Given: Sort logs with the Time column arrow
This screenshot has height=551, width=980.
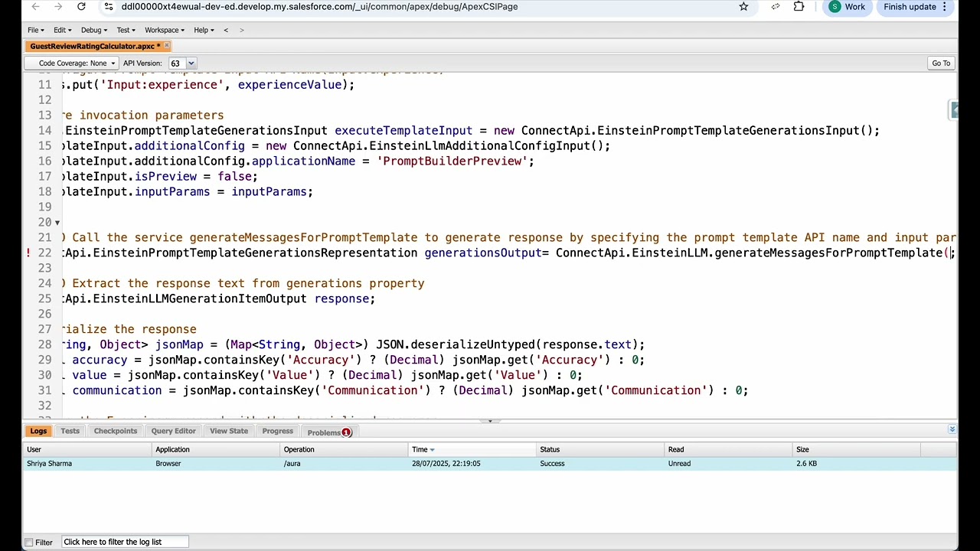Looking at the screenshot, I should 432,450.
